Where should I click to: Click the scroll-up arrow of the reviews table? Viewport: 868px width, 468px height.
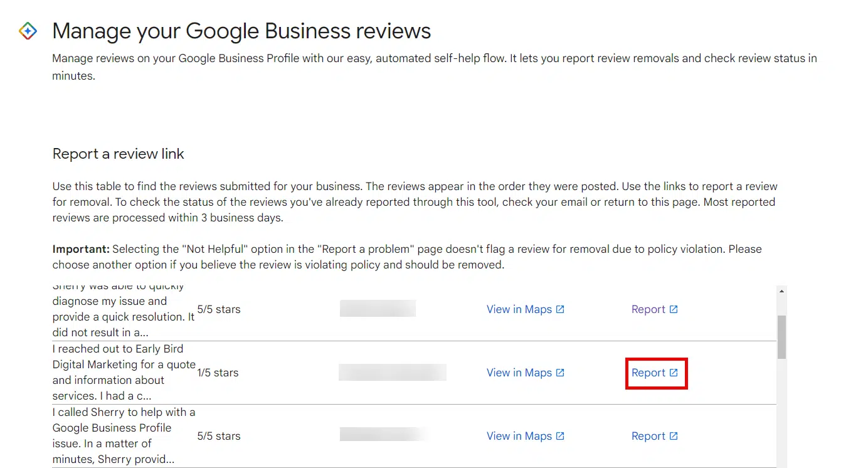(781, 291)
